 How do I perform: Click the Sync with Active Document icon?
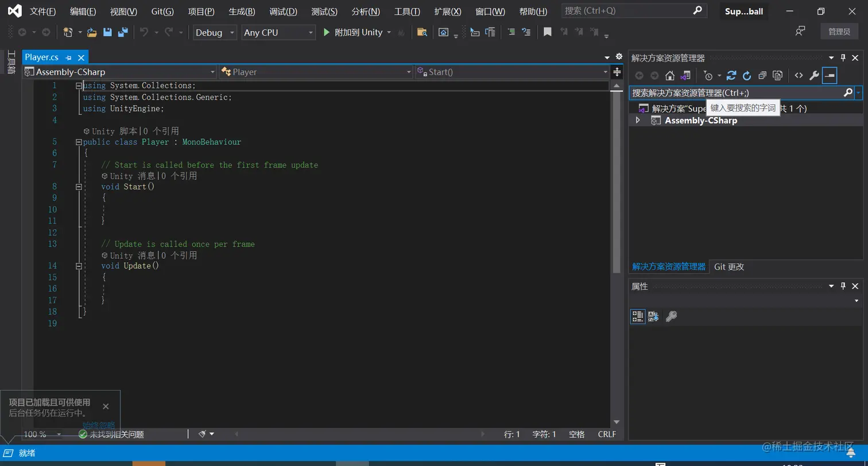(x=731, y=76)
